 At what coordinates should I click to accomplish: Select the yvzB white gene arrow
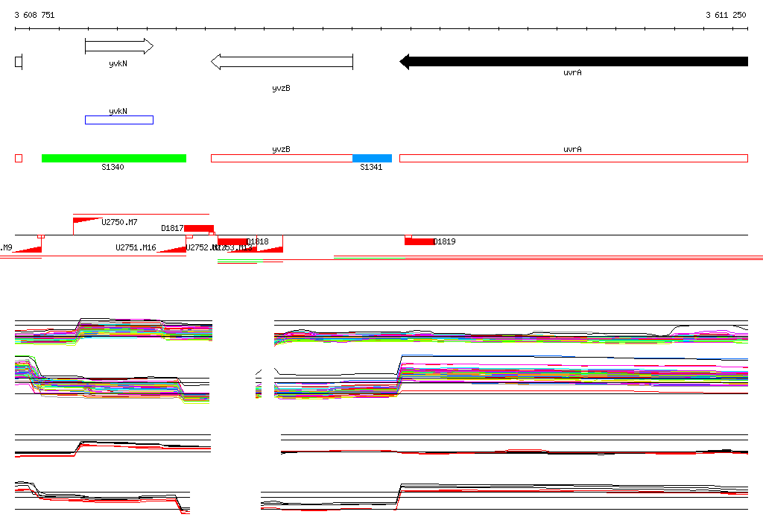point(282,62)
